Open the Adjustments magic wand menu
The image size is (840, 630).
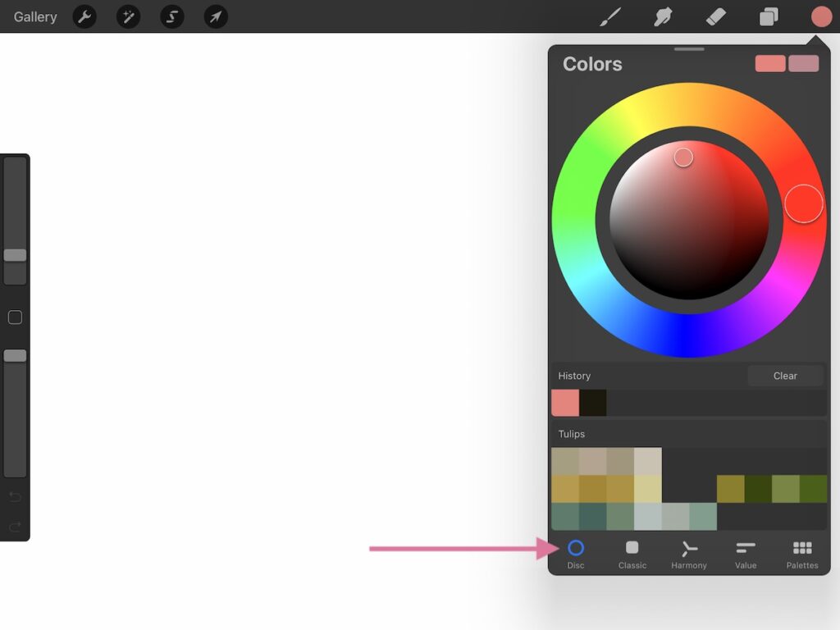(129, 16)
